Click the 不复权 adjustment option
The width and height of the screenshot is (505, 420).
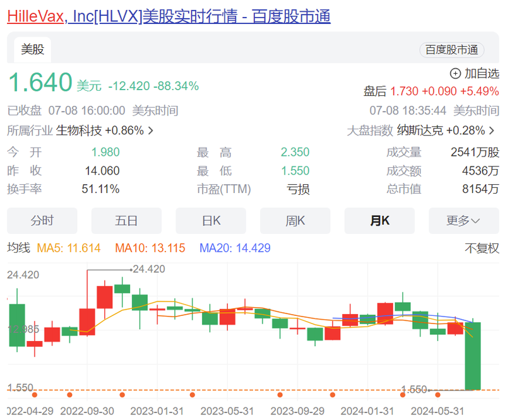click(482, 248)
